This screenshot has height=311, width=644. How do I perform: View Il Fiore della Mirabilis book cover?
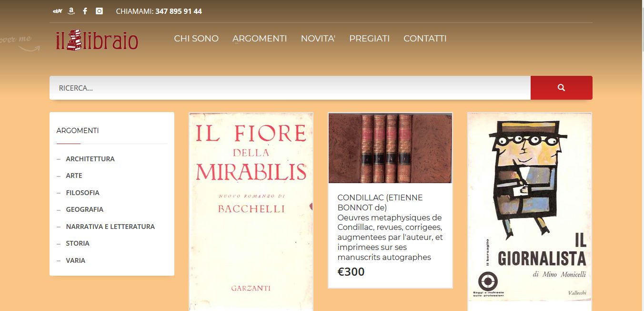(x=251, y=212)
